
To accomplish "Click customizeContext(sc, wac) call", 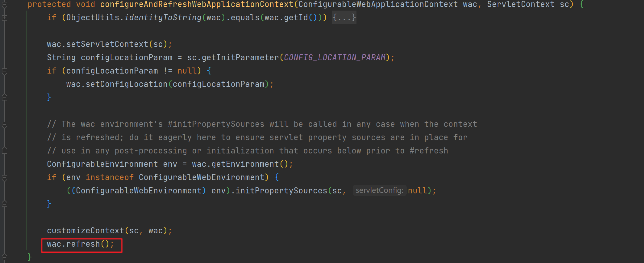I will tap(109, 231).
